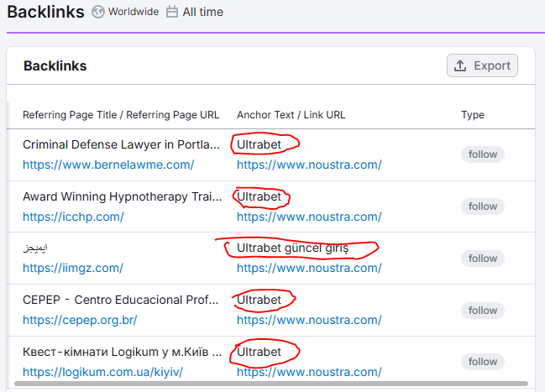Click the follow badge in logikum.com.ua row
The width and height of the screenshot is (545, 392).
click(483, 362)
